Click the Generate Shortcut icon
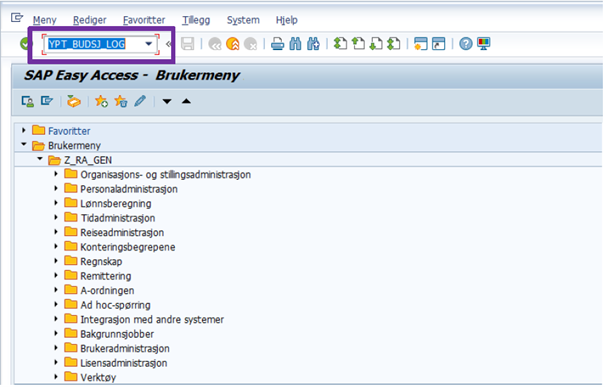 (x=439, y=44)
